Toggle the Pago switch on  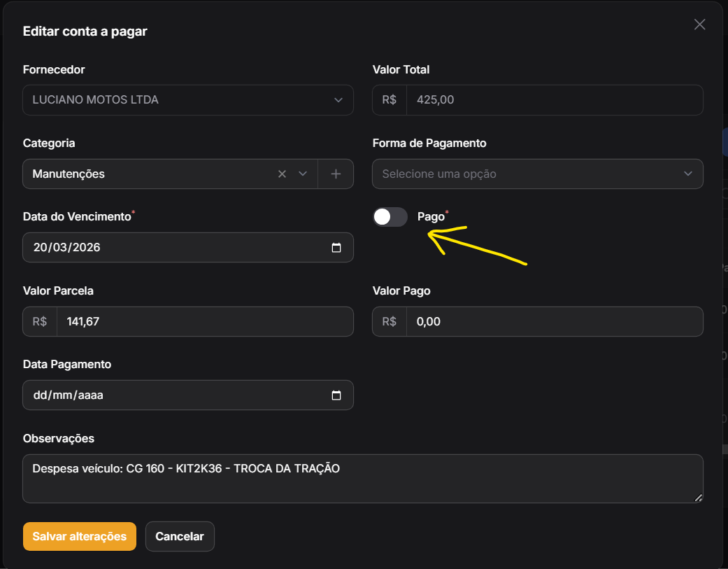(390, 217)
